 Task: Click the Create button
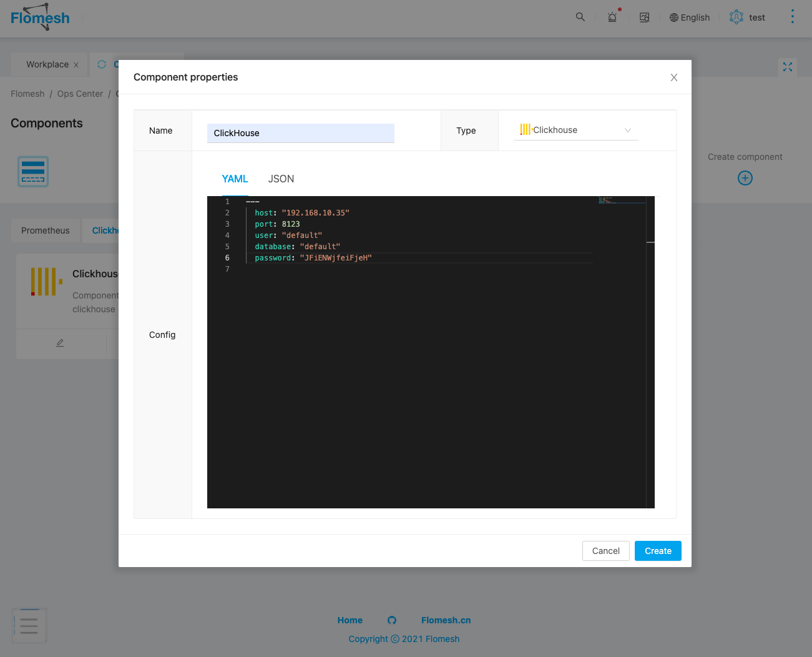658,551
